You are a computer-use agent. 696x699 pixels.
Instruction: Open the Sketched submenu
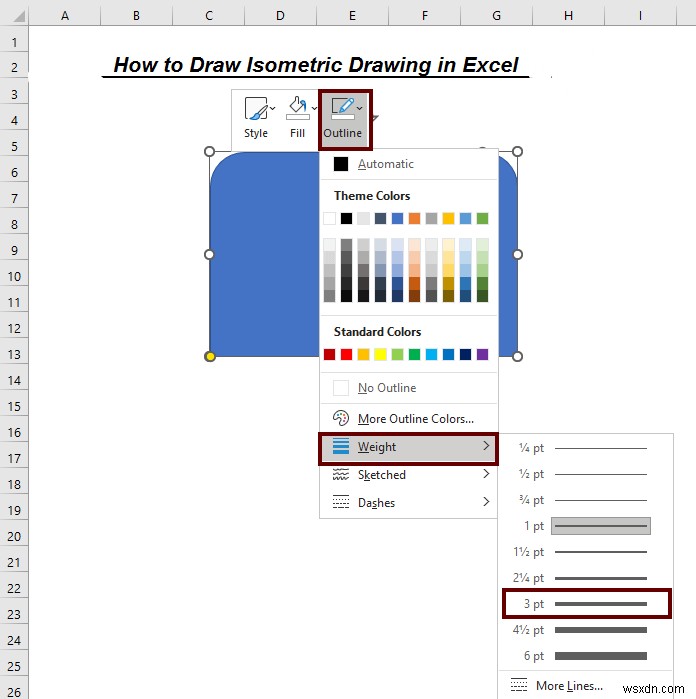coord(408,475)
